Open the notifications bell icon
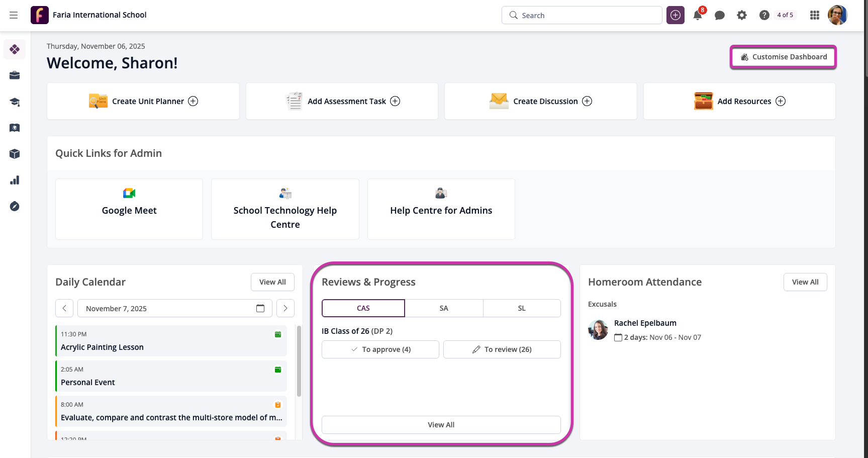The height and width of the screenshot is (458, 868). click(x=698, y=16)
